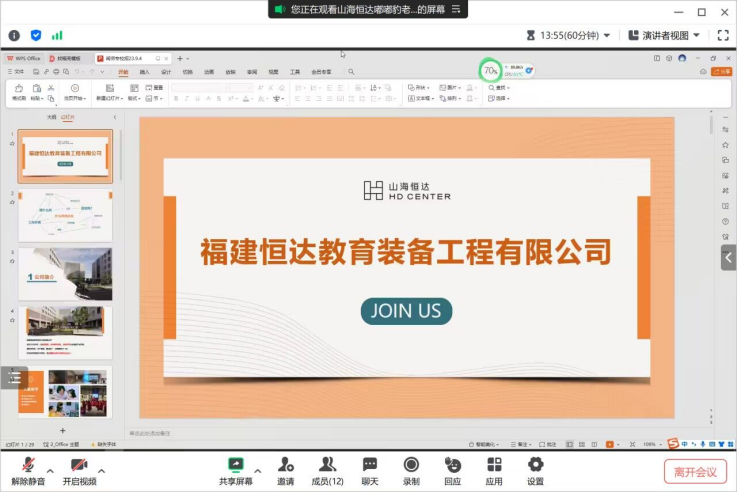738x492 pixels.
Task: Click the orange share button in WPS
Action: point(722,72)
